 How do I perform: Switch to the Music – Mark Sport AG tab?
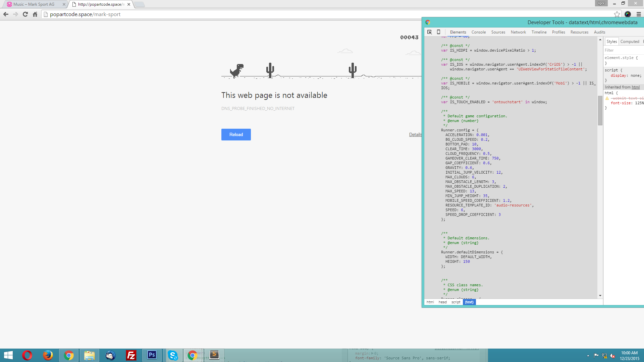click(34, 4)
